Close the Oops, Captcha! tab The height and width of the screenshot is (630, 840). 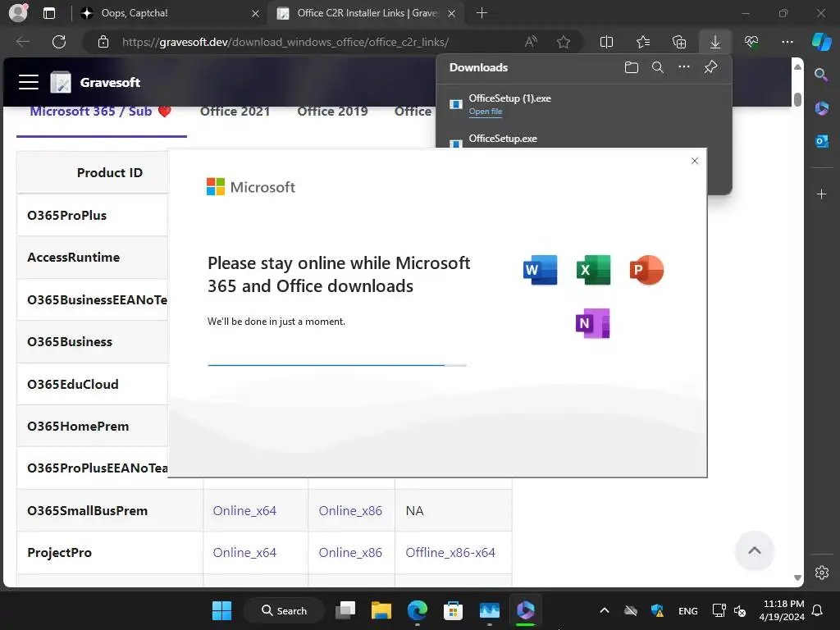coord(256,13)
